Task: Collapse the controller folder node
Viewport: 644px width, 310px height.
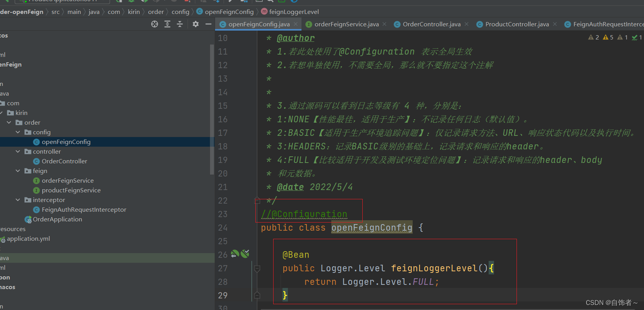Action: pyautogui.click(x=18, y=151)
